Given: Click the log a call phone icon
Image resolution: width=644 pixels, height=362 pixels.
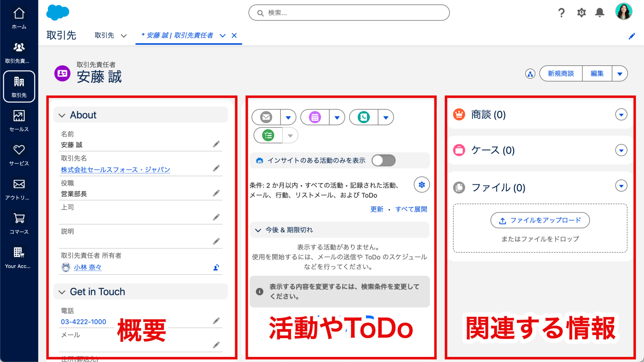Looking at the screenshot, I should point(364,117).
